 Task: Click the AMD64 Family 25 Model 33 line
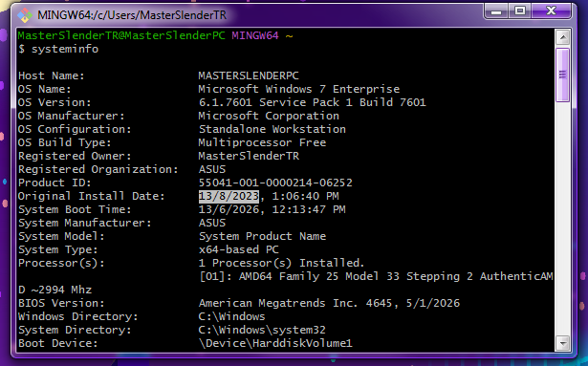376,277
